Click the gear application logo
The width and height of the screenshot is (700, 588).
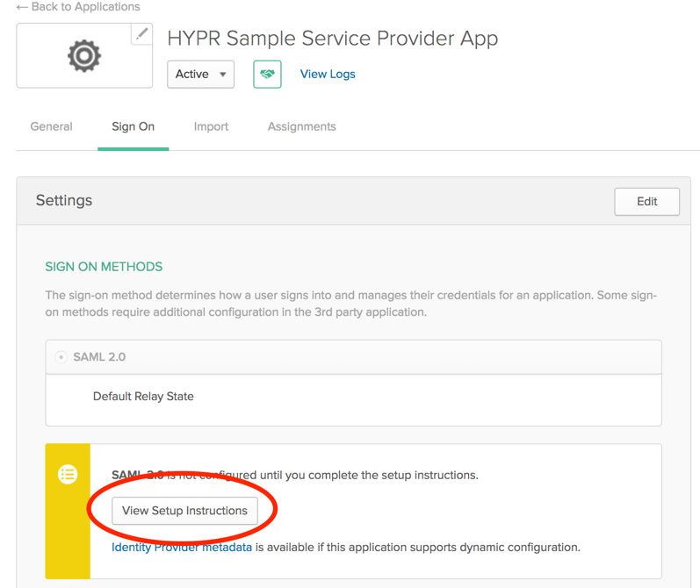[x=84, y=56]
